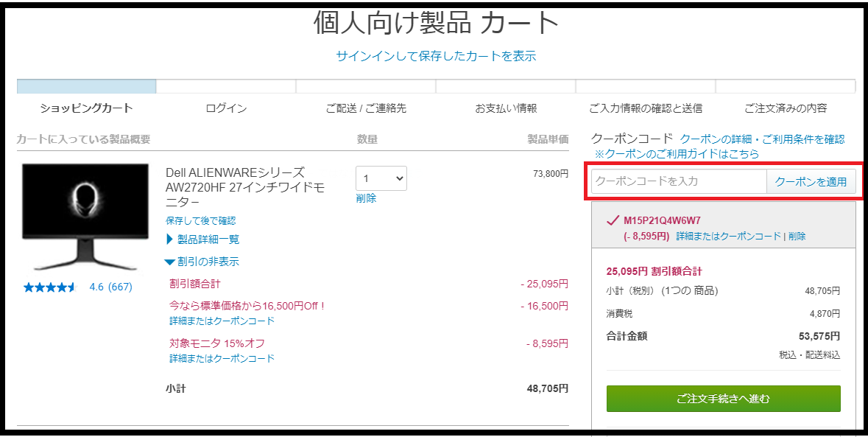868x437 pixels.
Task: Click the 合計金額 53,575円 value
Action: 818,335
